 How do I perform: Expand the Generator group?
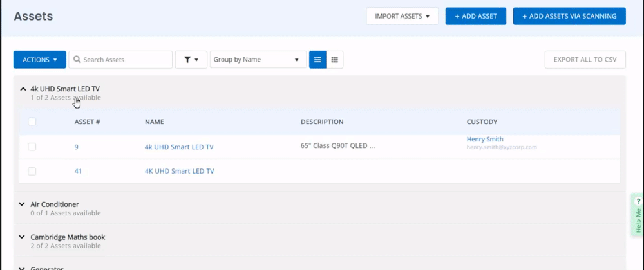click(22, 268)
